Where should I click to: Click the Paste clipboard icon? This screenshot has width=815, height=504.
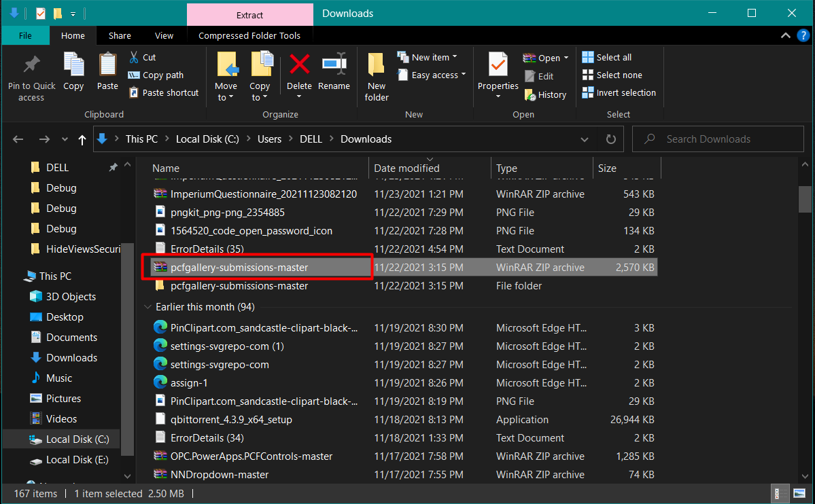pos(107,65)
